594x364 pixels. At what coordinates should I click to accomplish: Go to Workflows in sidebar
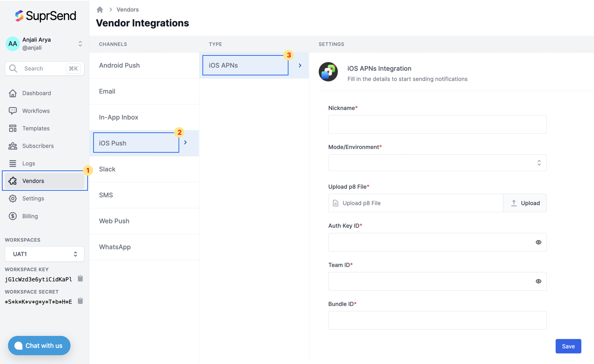[36, 111]
